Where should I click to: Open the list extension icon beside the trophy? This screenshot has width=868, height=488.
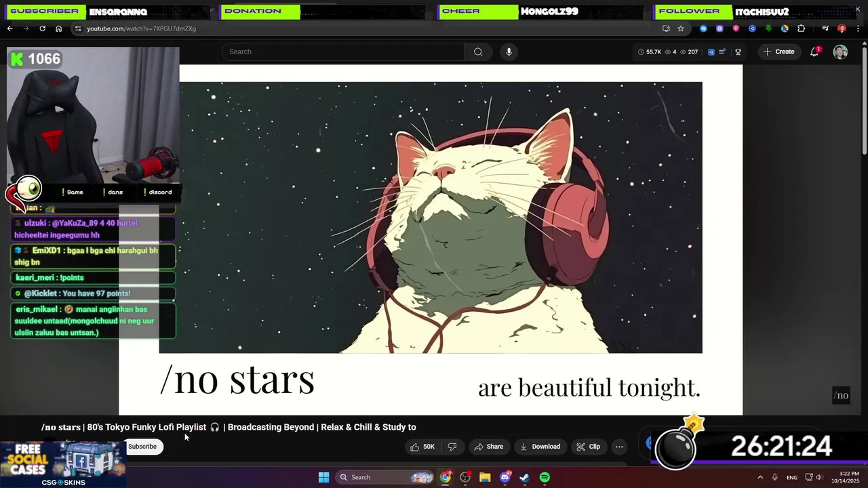point(722,52)
